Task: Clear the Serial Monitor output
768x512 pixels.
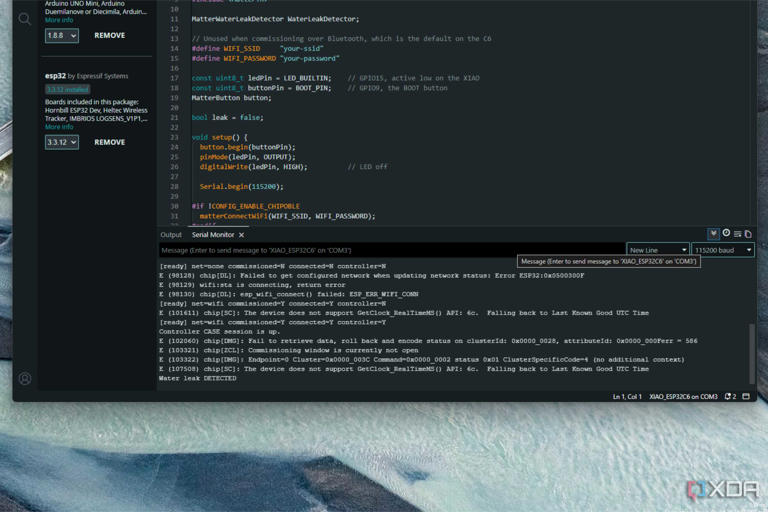Action: pyautogui.click(x=738, y=234)
